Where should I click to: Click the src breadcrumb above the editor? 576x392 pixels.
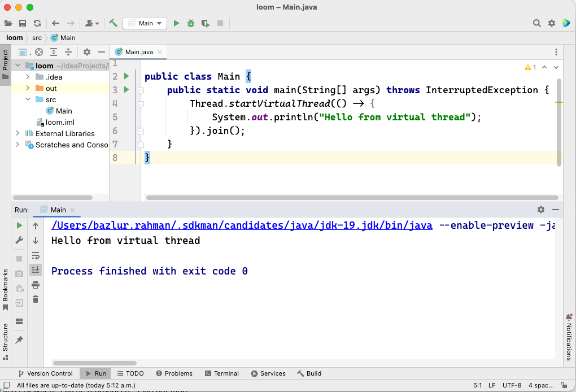(x=36, y=37)
